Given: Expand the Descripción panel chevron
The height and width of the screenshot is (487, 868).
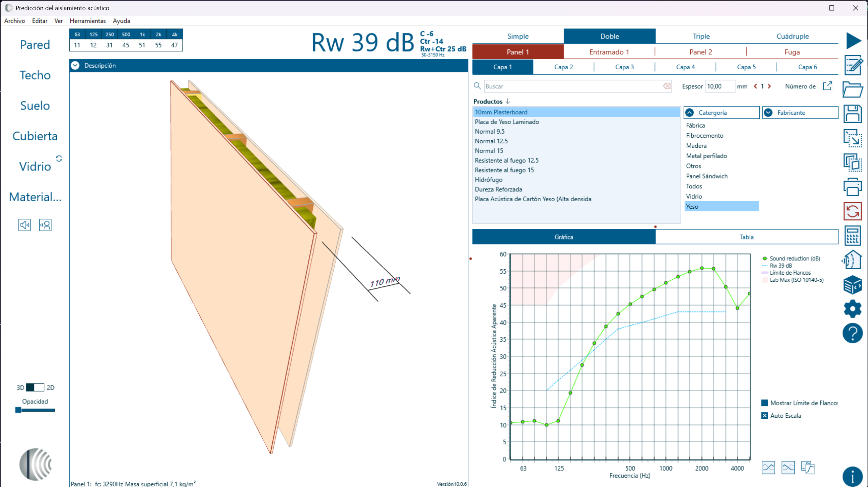Looking at the screenshot, I should [x=75, y=66].
